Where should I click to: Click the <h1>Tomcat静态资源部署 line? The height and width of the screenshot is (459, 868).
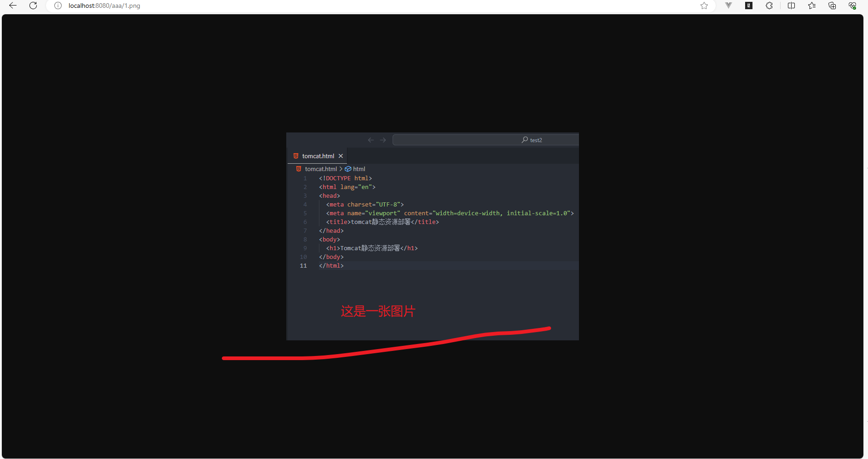(372, 248)
